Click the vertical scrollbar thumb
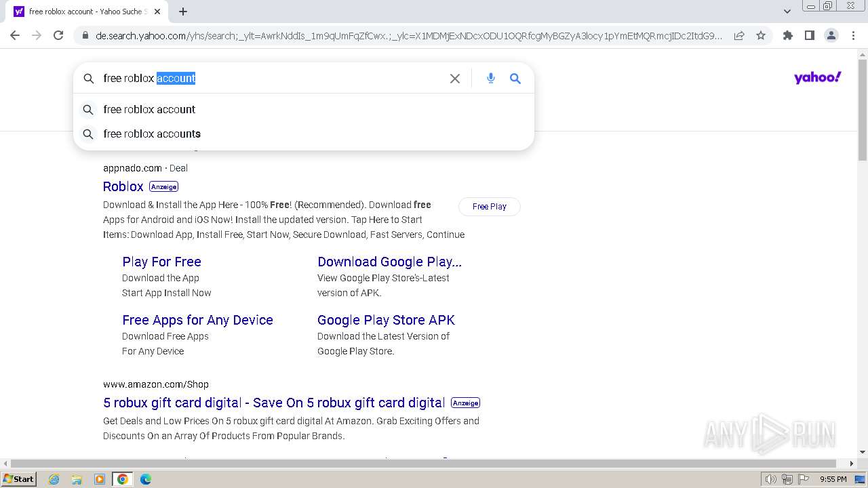The width and height of the screenshot is (868, 488). click(x=863, y=109)
